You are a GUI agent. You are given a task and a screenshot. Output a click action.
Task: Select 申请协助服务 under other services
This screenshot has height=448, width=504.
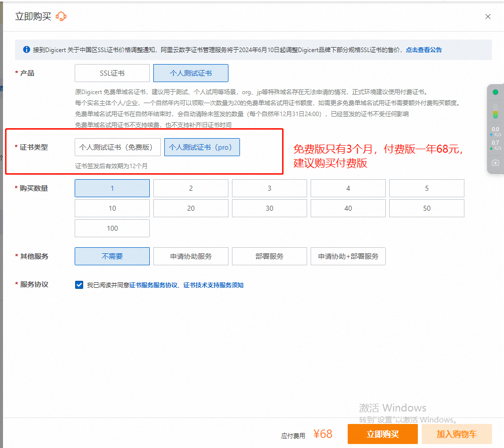click(191, 256)
